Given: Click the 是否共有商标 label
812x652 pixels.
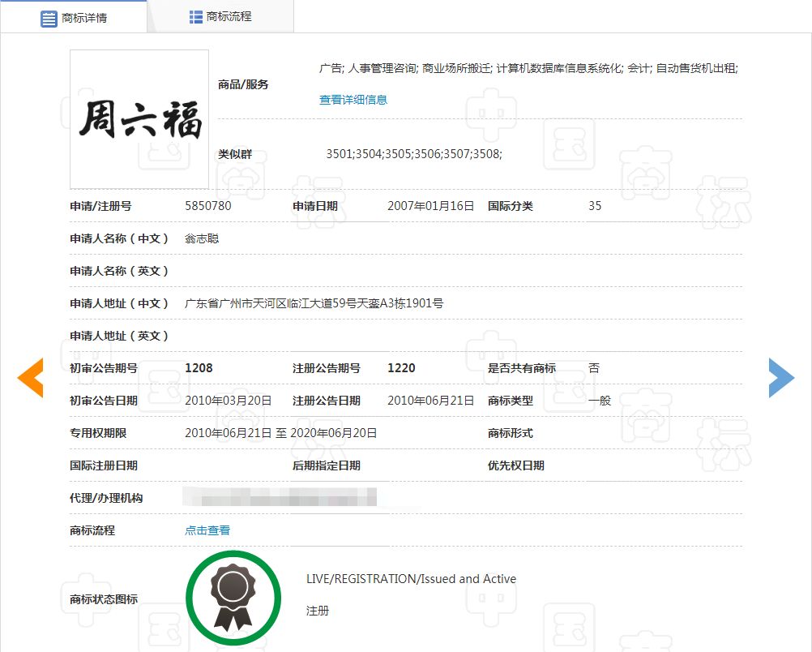Looking at the screenshot, I should [522, 368].
